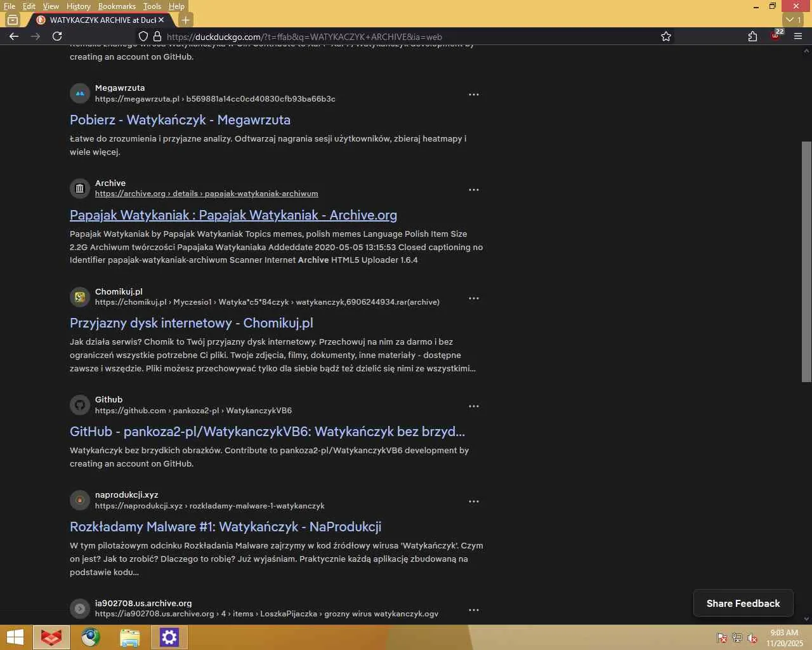This screenshot has width=812, height=650.
Task: Click the archive.org papajak-watykaniak-archiwum URL
Action: (x=207, y=194)
